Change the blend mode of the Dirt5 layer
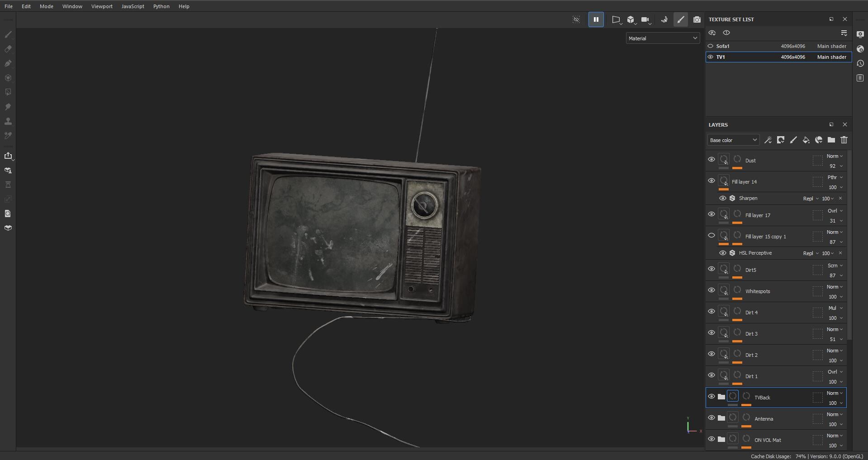The height and width of the screenshot is (460, 868). pos(833,266)
